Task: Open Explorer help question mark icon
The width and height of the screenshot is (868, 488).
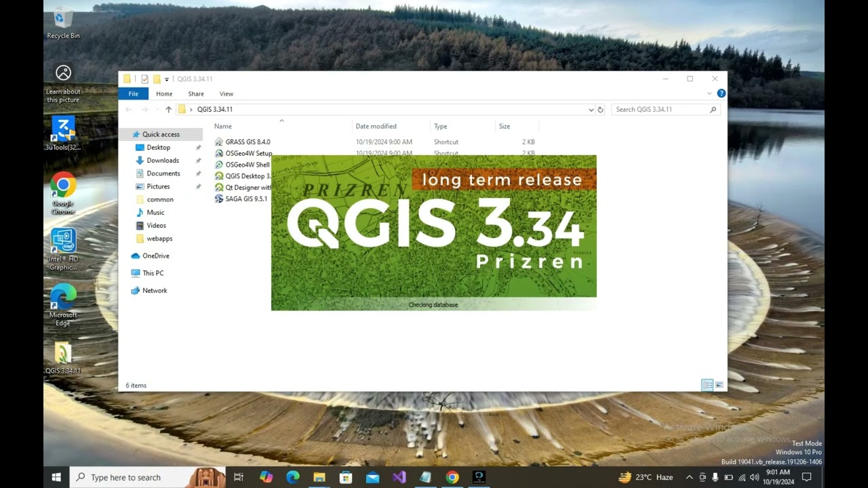Action: (721, 94)
